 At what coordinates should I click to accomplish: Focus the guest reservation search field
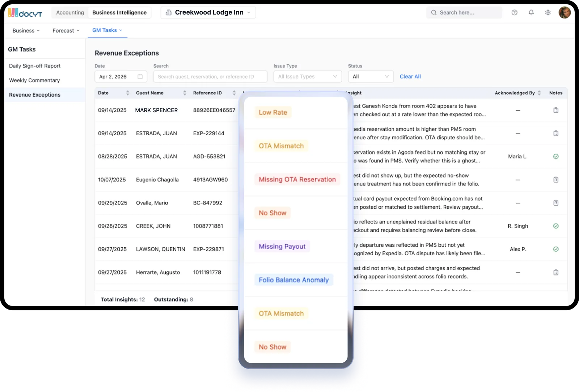coord(210,77)
